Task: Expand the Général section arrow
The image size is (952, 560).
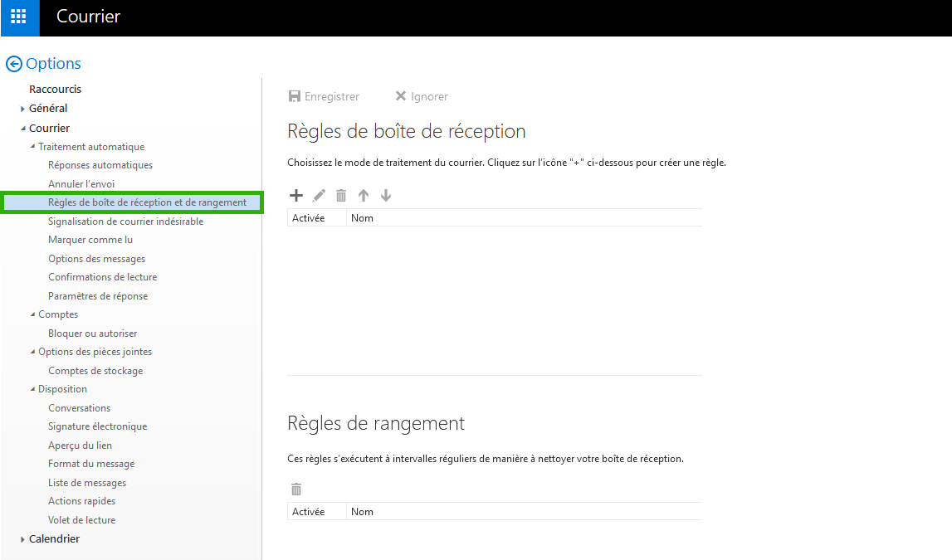Action: pos(22,109)
